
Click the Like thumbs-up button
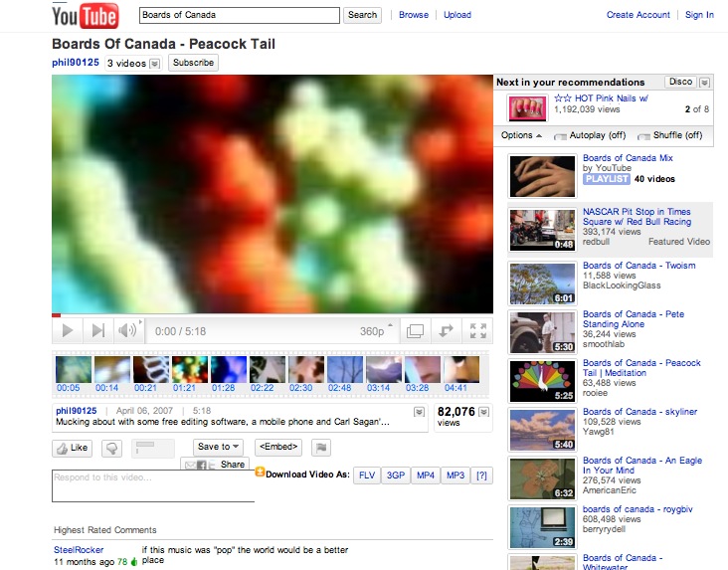click(72, 448)
